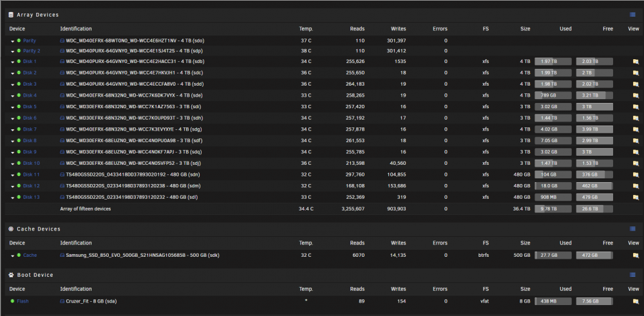Expand the arrow next to Disk 6
The image size is (644, 316).
pos(13,118)
